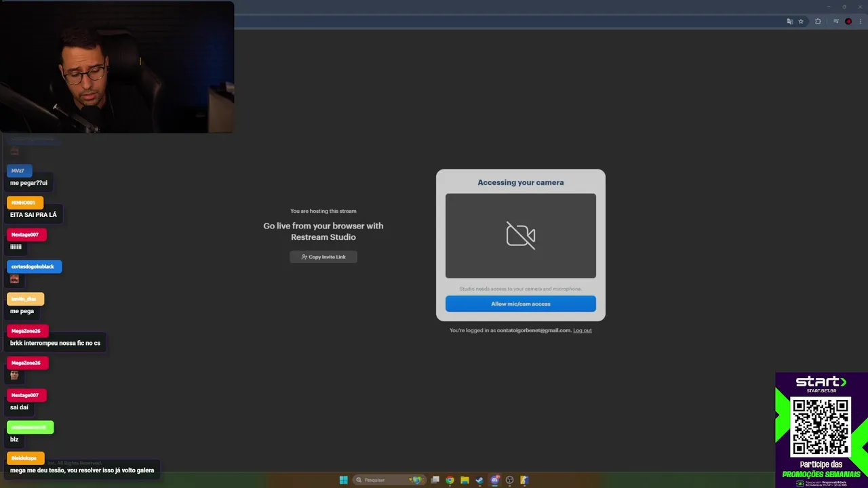Open Discord from the taskbar
Viewport: 868px width, 488px height.
pos(495,480)
